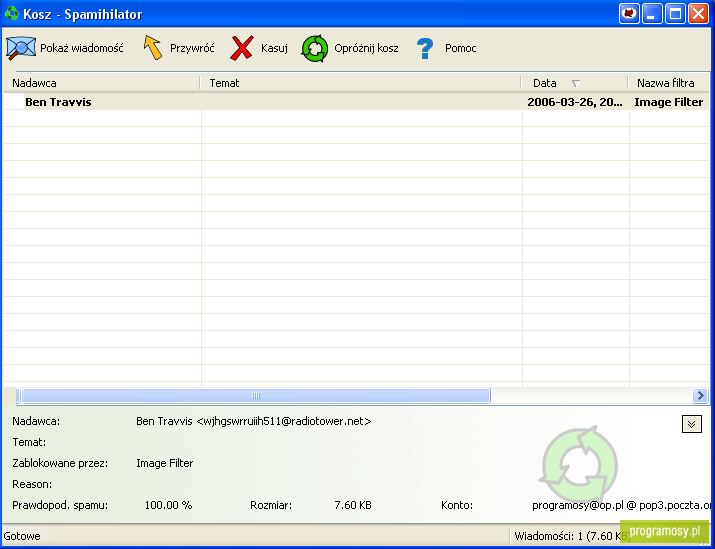Screen dimensions: 715x549
Task: Click the red X Kasuj icon
Action: click(242, 48)
